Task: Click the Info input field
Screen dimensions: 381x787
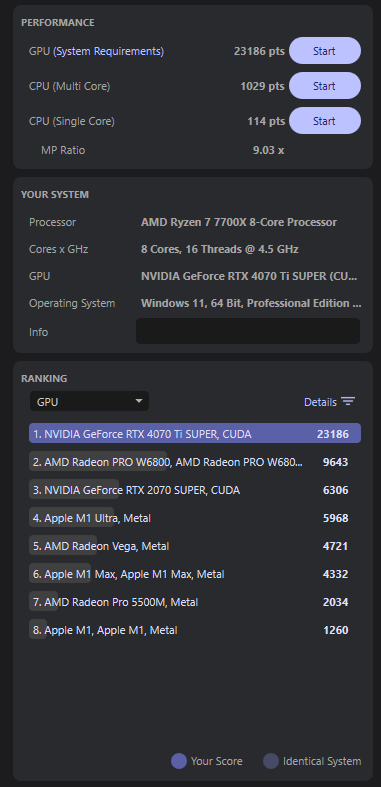Action: click(x=248, y=331)
